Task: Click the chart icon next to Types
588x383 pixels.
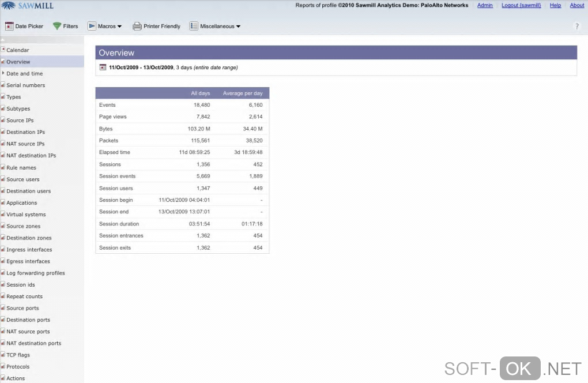Action: pyautogui.click(x=3, y=97)
